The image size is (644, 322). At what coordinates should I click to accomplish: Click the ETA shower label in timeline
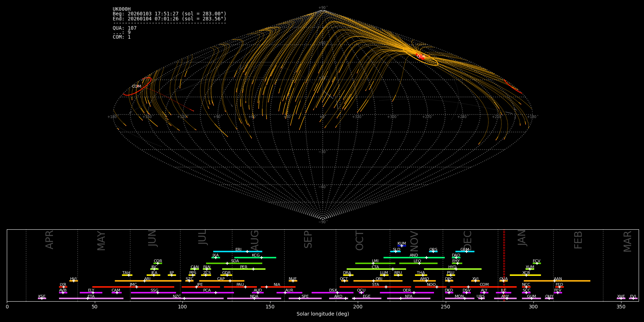[x=91, y=296]
